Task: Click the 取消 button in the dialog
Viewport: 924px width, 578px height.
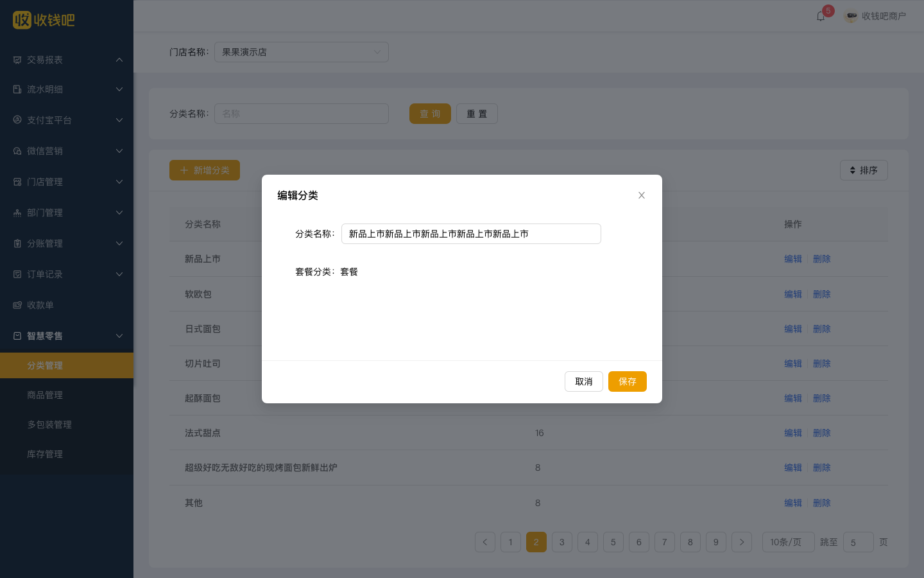Action: [584, 381]
